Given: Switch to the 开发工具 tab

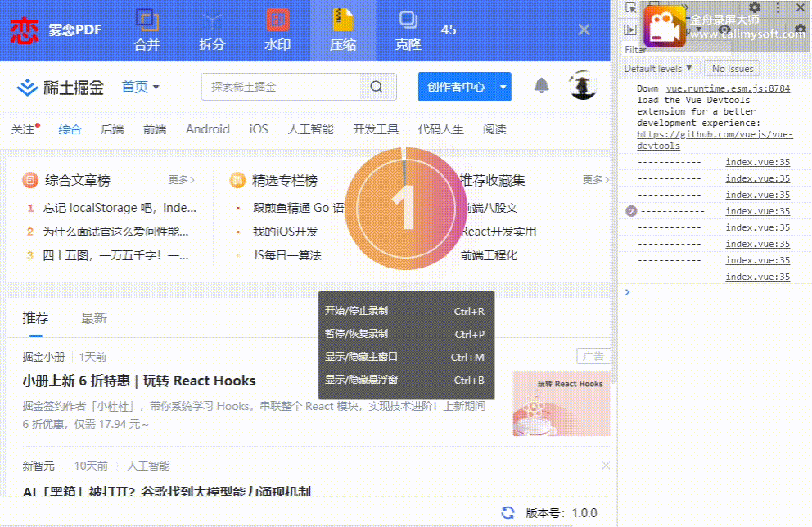Looking at the screenshot, I should tap(376, 129).
